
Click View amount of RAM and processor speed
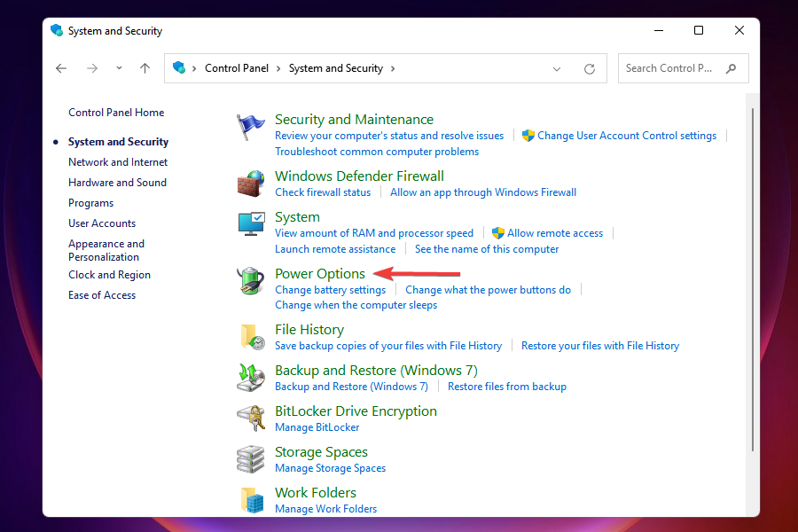pyautogui.click(x=374, y=233)
